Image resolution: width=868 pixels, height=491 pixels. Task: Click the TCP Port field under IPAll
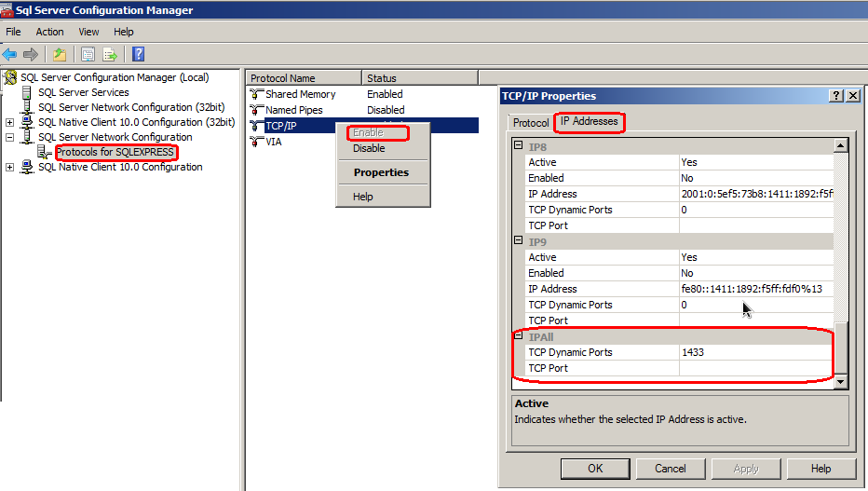[754, 368]
